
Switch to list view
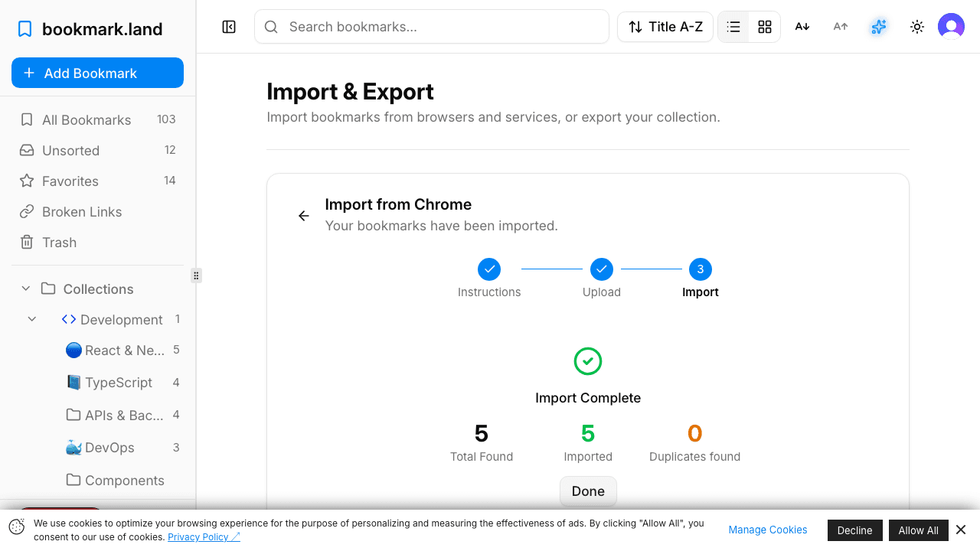click(x=733, y=27)
